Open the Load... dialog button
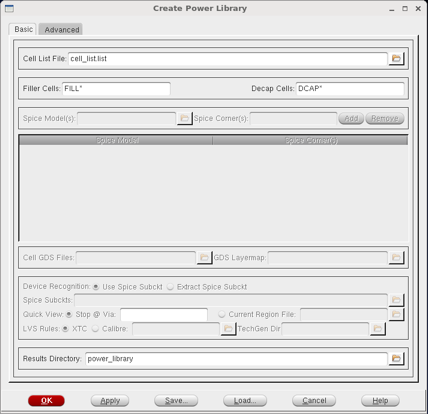This screenshot has height=415, width=428. pos(245,401)
